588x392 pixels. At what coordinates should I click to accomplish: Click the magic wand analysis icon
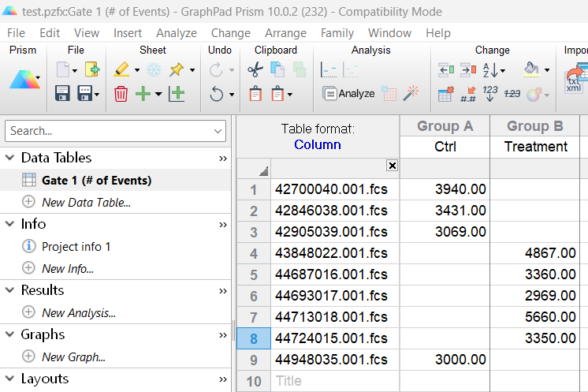click(x=411, y=94)
